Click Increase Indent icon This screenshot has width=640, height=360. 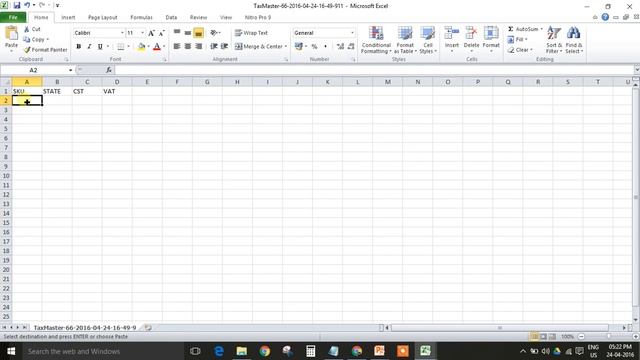(224, 47)
